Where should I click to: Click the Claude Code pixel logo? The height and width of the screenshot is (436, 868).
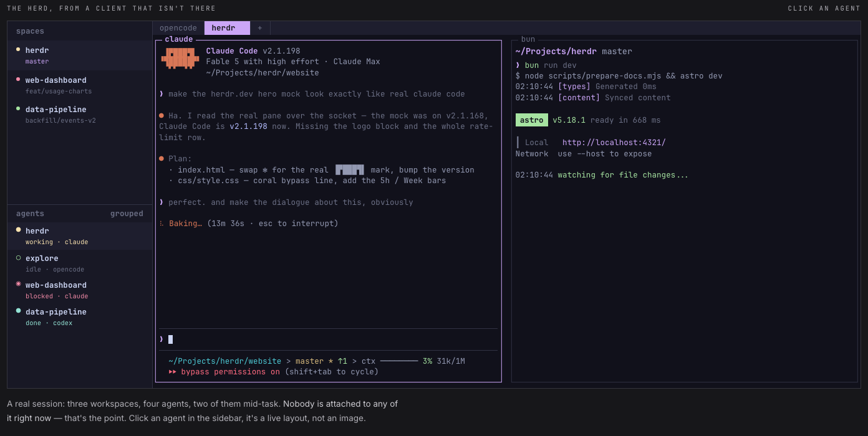(180, 59)
